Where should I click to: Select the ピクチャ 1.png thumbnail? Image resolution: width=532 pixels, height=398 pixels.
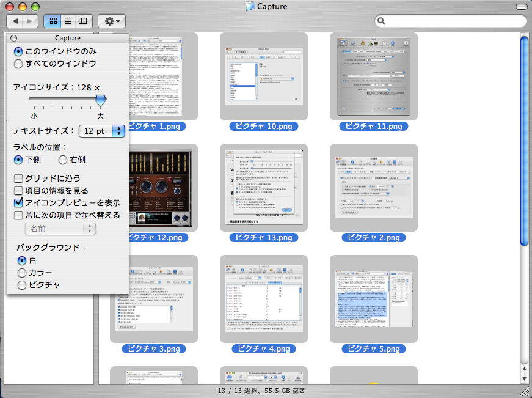pyautogui.click(x=163, y=76)
